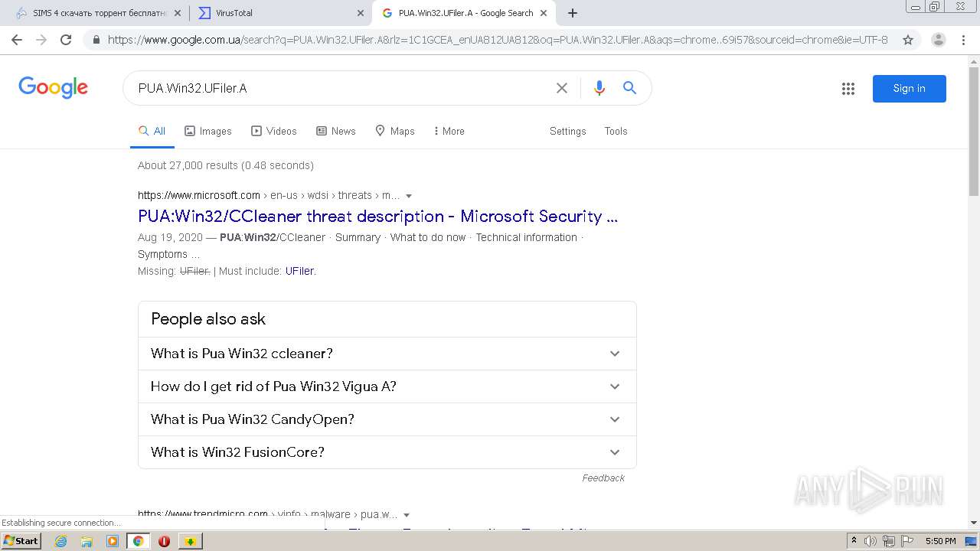The height and width of the screenshot is (551, 980).
Task: Start voice search with microphone icon
Action: click(599, 88)
